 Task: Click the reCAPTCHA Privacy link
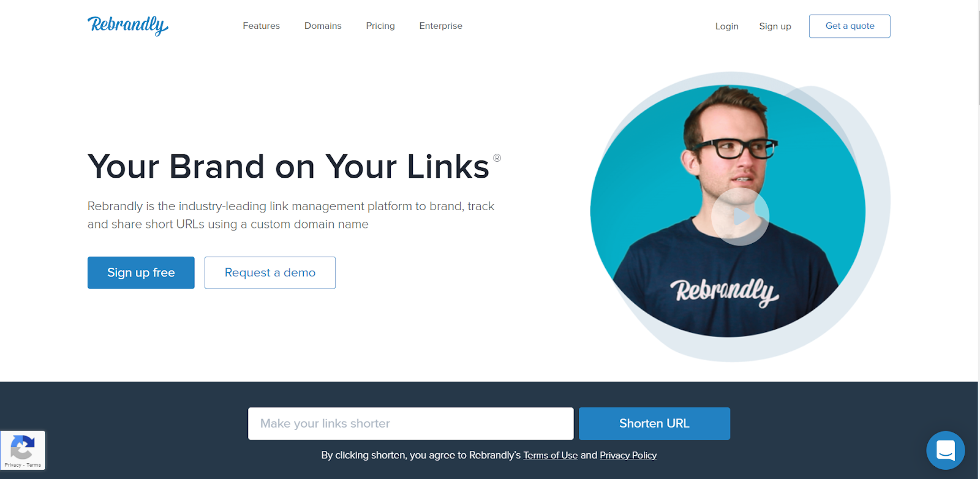click(x=12, y=465)
